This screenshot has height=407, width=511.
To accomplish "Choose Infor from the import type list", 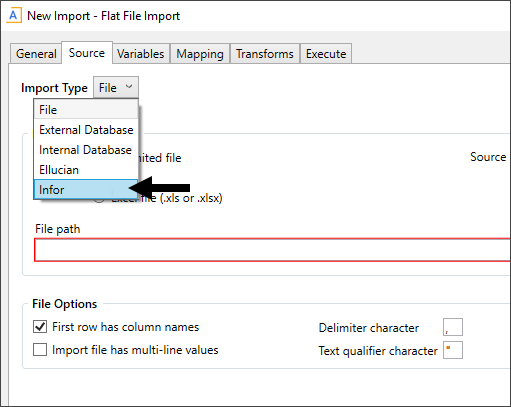I will pyautogui.click(x=86, y=189).
